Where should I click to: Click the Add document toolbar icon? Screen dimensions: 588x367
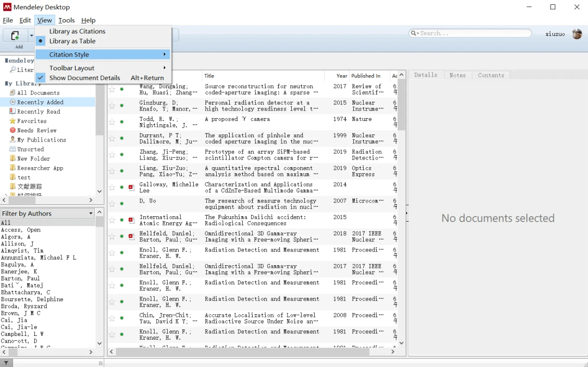(x=15, y=35)
